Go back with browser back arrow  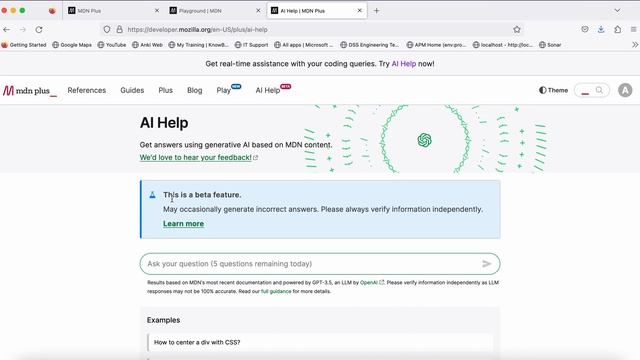[7, 29]
